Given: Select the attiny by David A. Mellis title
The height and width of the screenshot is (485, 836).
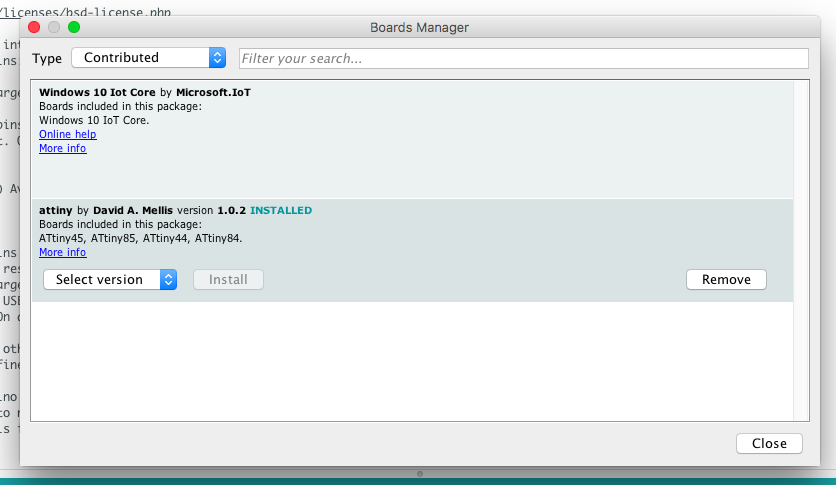Looking at the screenshot, I should (x=106, y=211).
